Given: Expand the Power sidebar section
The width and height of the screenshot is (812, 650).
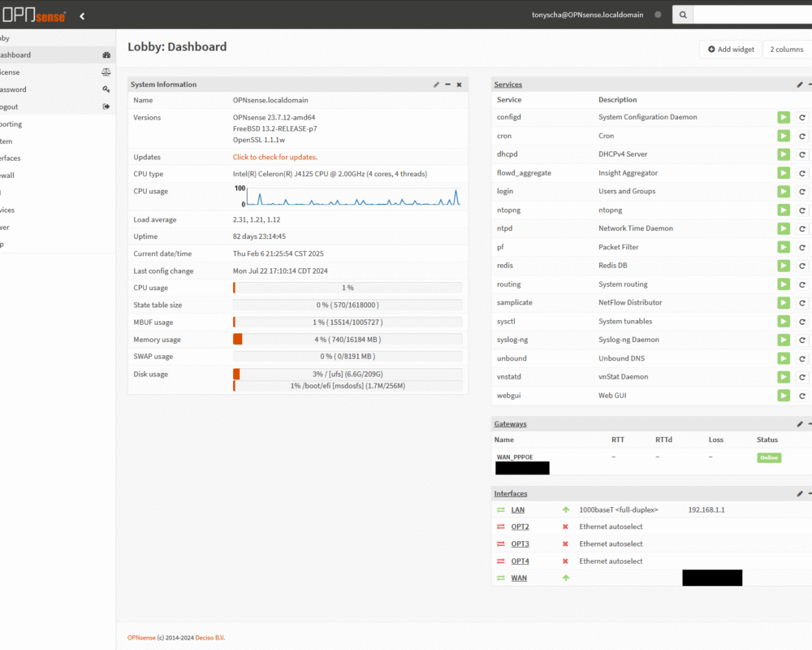Looking at the screenshot, I should (x=58, y=227).
